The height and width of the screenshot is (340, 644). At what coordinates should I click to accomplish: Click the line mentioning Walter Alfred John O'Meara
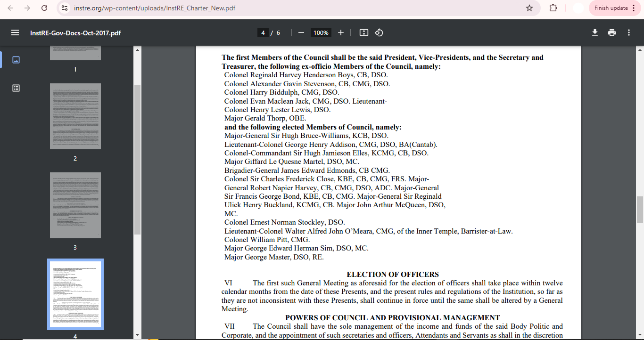368,231
